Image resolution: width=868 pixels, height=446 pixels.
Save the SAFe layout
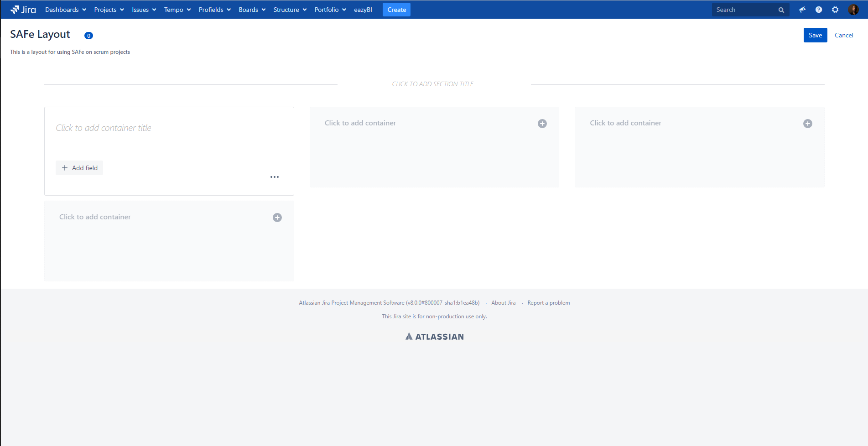pyautogui.click(x=815, y=35)
